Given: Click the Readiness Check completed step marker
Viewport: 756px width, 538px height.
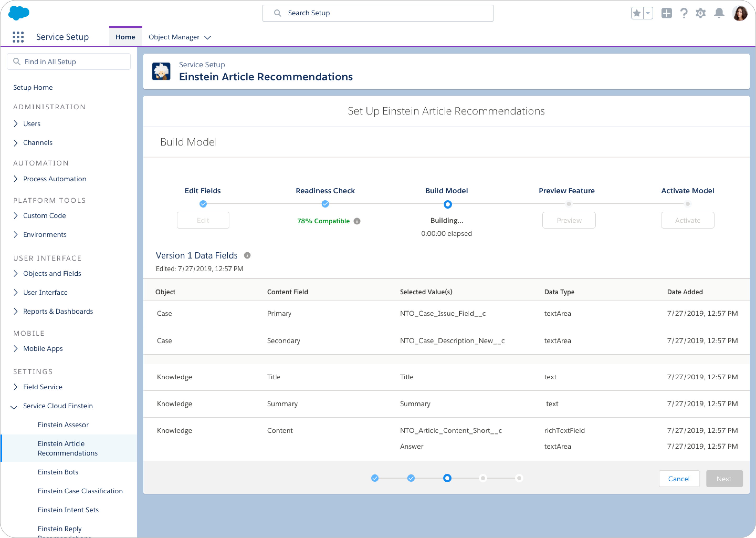Looking at the screenshot, I should [x=325, y=204].
